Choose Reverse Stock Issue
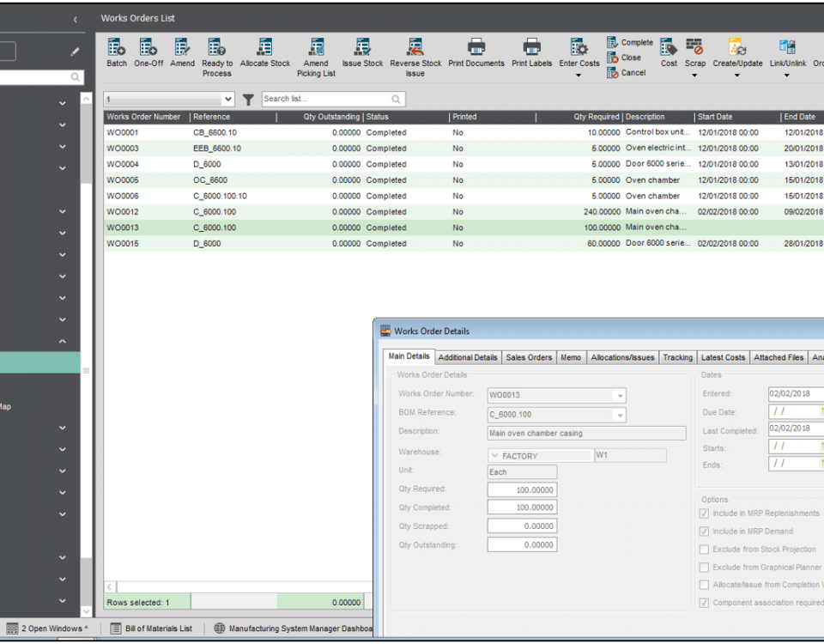 415,47
